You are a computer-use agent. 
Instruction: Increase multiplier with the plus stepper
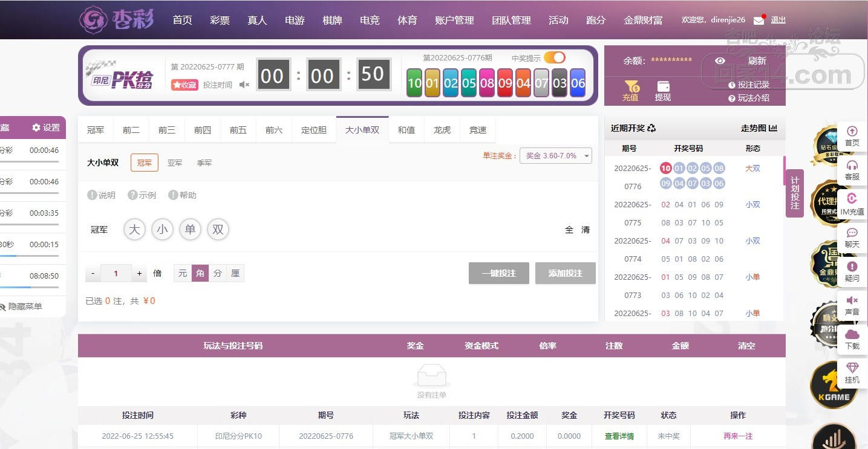(139, 273)
